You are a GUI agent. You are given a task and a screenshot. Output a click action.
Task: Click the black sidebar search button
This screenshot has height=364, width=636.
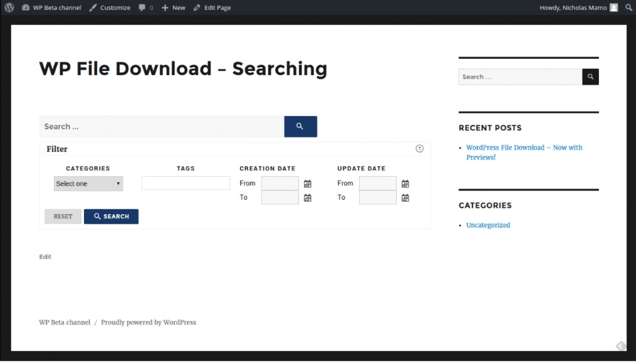click(590, 76)
